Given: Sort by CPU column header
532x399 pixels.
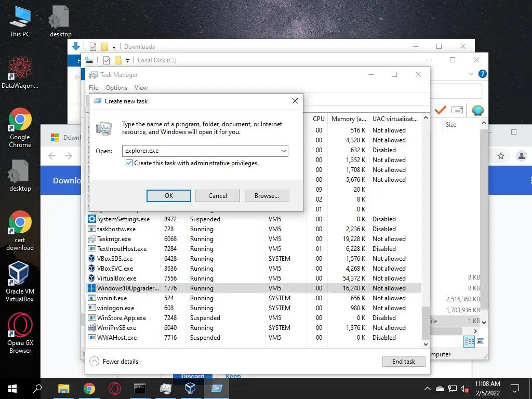Looking at the screenshot, I should coord(318,119).
